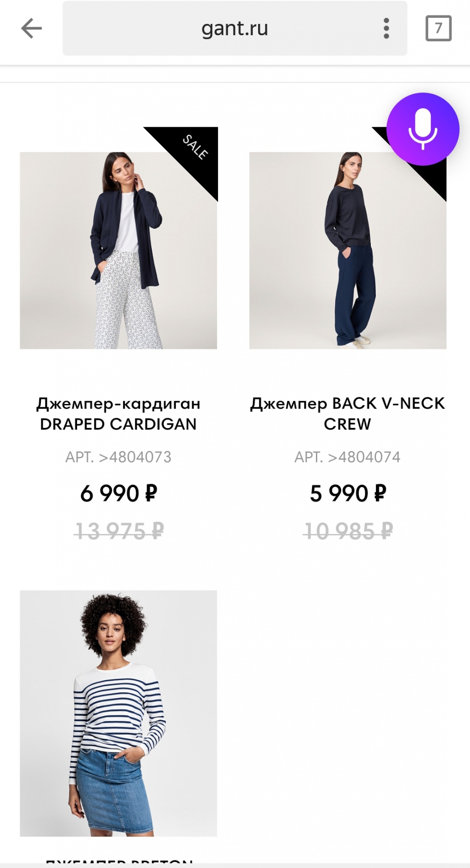The height and width of the screenshot is (868, 470).
Task: Tap article number 4804074
Action: pyautogui.click(x=348, y=457)
